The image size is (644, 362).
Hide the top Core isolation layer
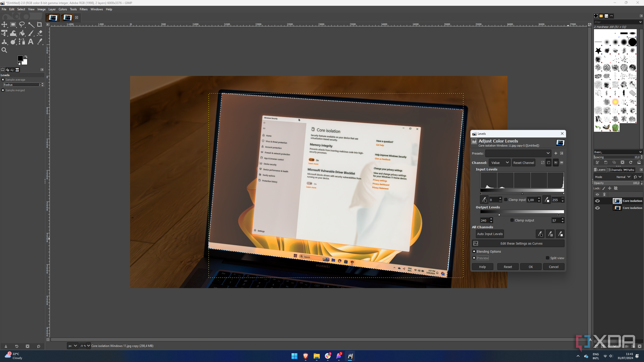[x=597, y=201]
